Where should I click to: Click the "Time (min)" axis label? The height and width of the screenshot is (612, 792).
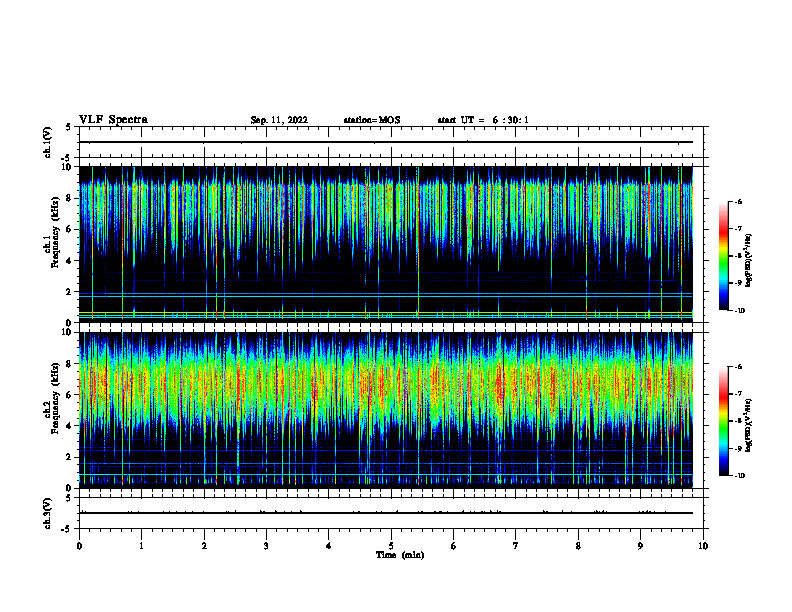pyautogui.click(x=400, y=555)
